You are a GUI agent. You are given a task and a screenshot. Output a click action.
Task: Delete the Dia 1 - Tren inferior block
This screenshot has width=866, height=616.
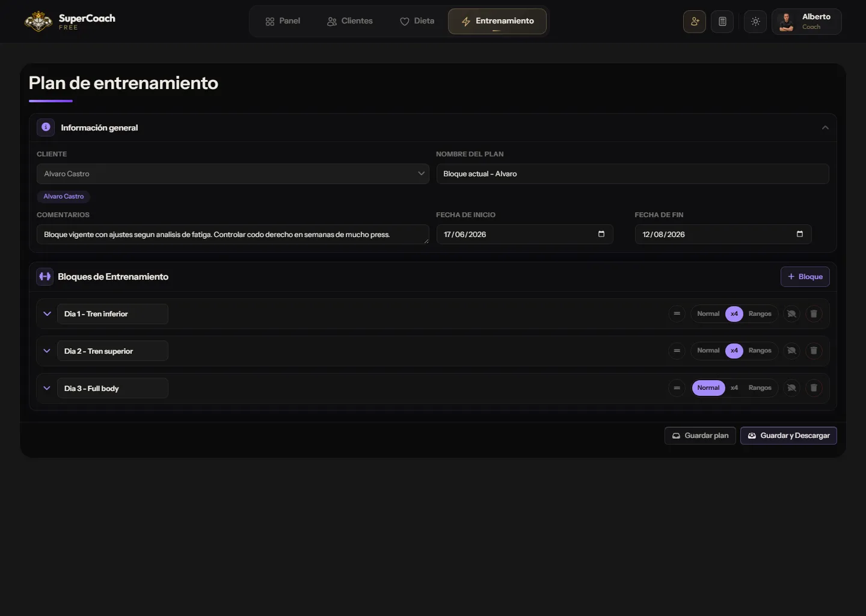click(x=814, y=314)
